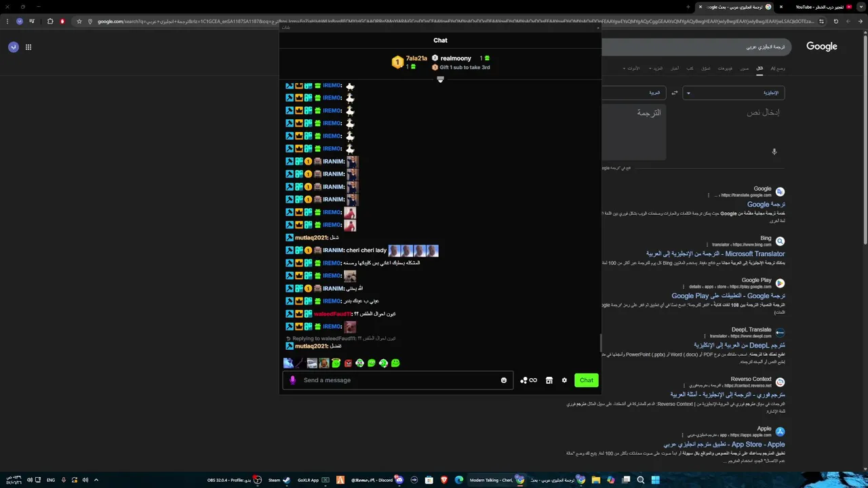Open the Google Play translate result
The width and height of the screenshot is (868, 488).
click(728, 296)
